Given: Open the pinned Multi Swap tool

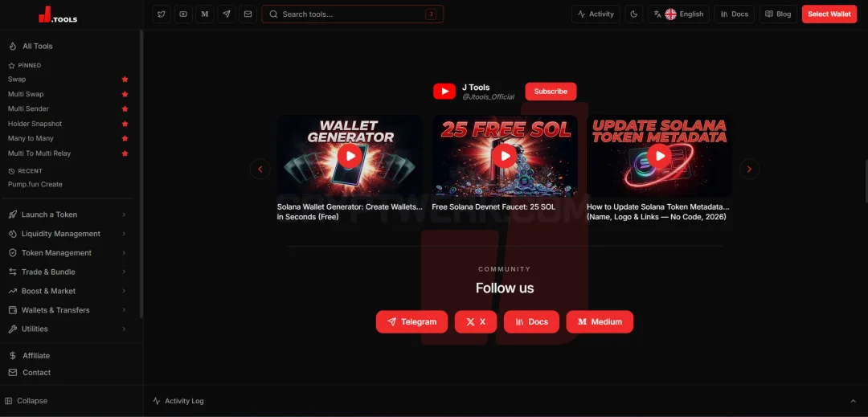Looking at the screenshot, I should pos(26,94).
